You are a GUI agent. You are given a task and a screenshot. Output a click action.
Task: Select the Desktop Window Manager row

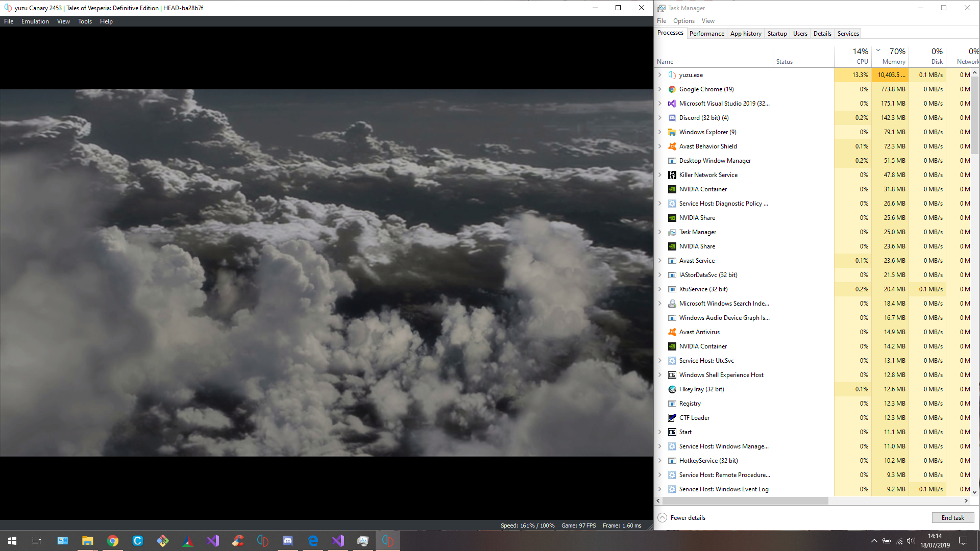point(813,161)
